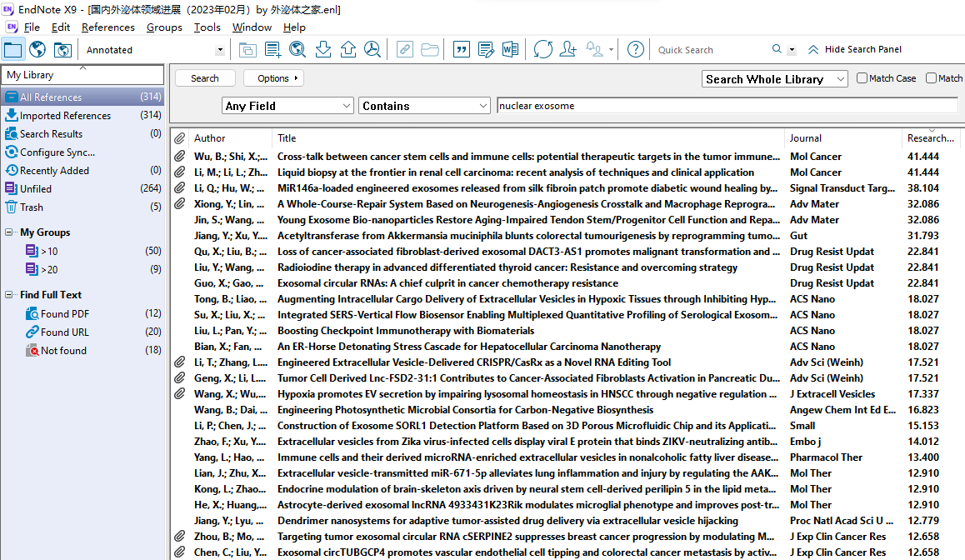This screenshot has height=560, width=965.
Task: Open the File menu
Action: 32,27
